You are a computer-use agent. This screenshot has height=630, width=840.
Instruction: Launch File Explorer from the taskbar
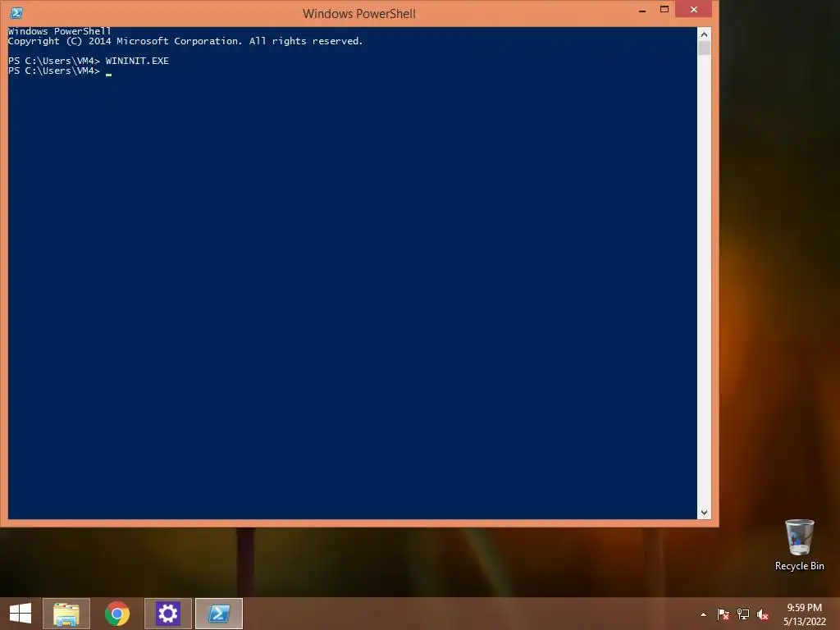click(x=66, y=614)
